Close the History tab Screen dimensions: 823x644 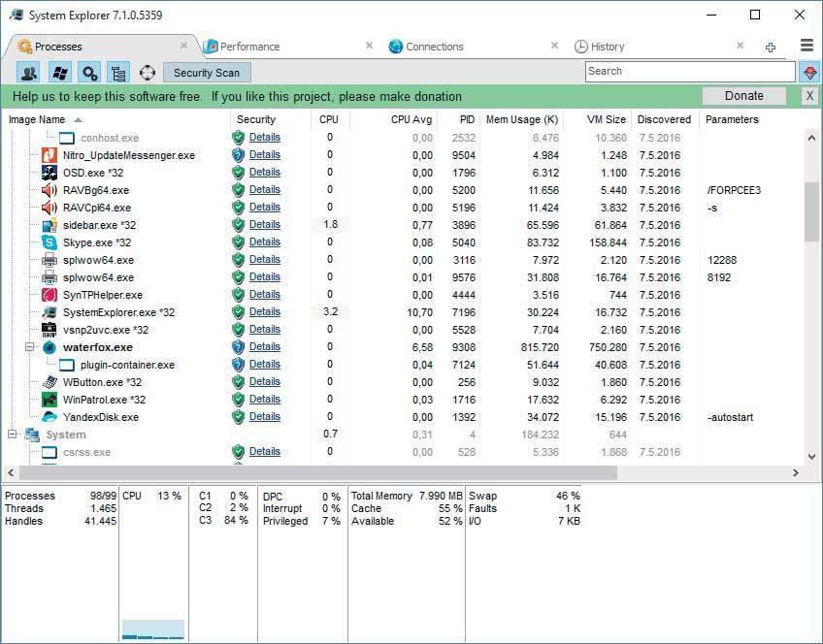click(x=741, y=46)
